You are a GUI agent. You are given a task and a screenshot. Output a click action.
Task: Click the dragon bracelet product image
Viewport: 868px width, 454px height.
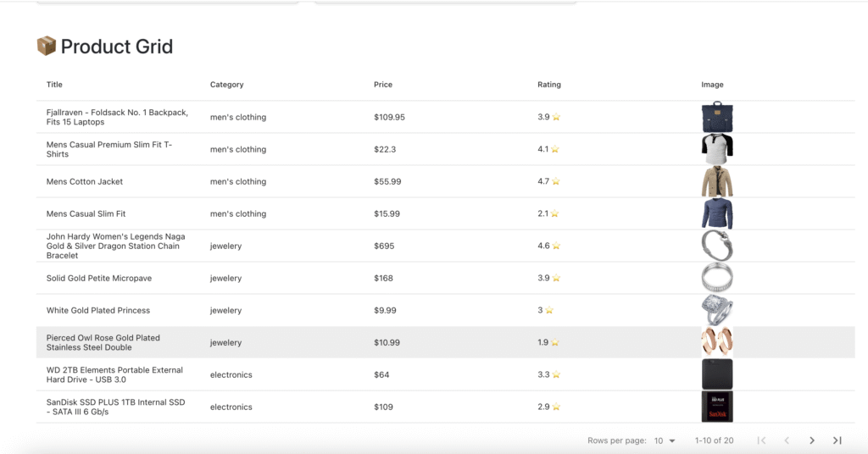tap(716, 246)
